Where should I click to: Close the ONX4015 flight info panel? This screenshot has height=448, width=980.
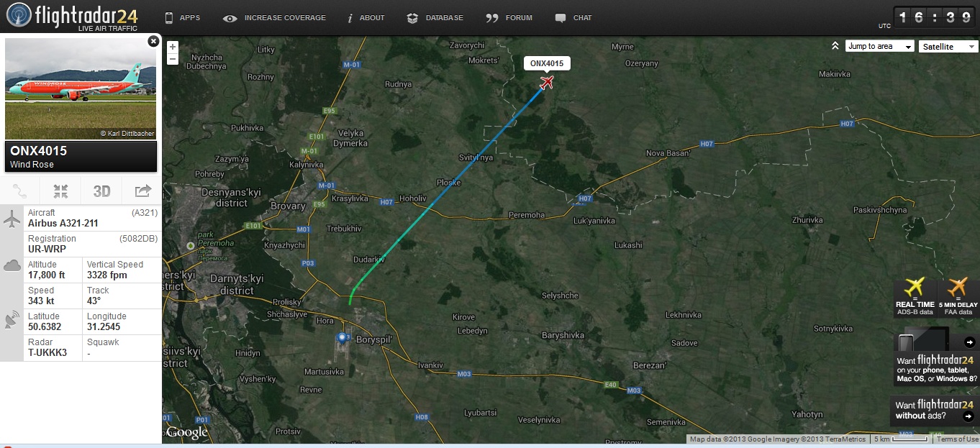(153, 42)
